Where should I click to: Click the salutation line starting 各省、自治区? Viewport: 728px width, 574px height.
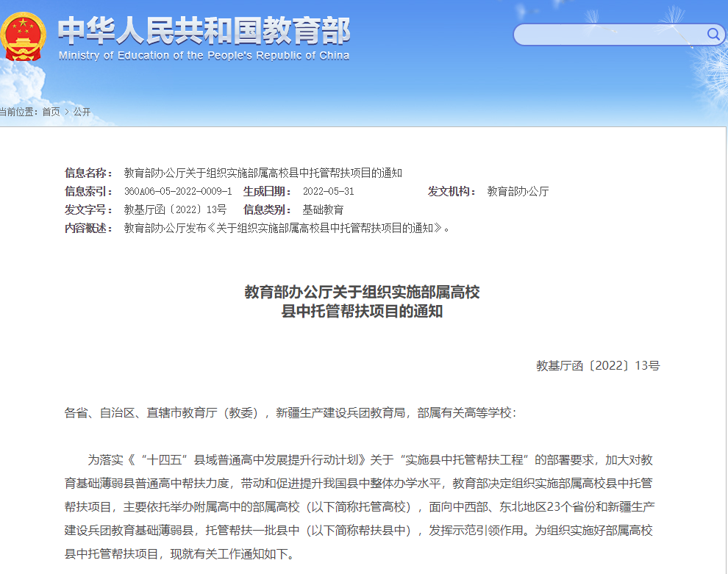(290, 412)
